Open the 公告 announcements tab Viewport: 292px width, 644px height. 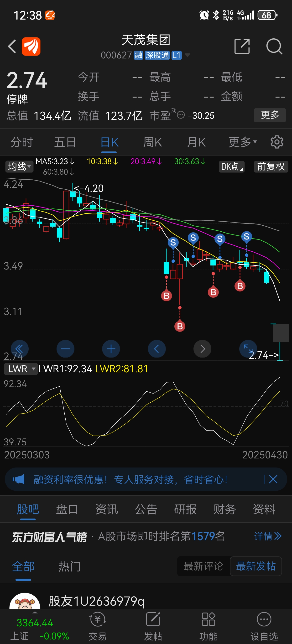click(146, 509)
